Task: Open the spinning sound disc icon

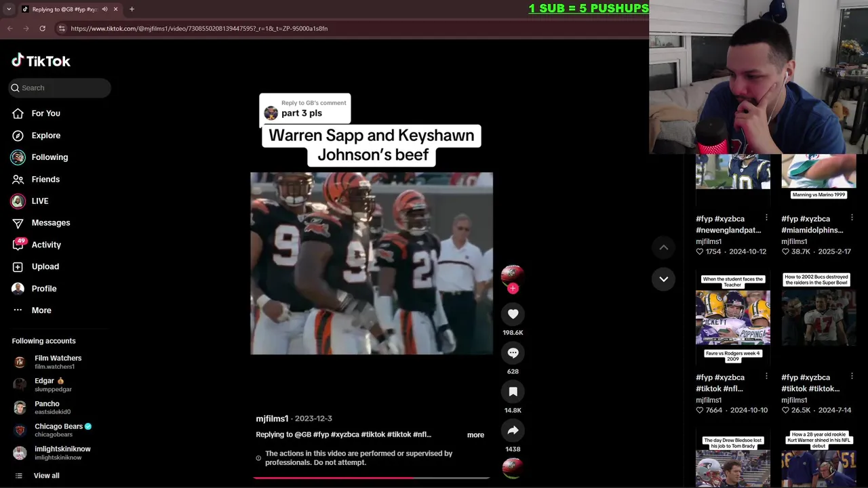Action: pos(513,468)
